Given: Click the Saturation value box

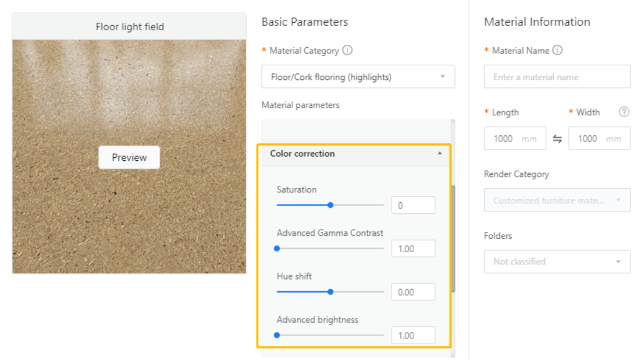Looking at the screenshot, I should pyautogui.click(x=413, y=205).
